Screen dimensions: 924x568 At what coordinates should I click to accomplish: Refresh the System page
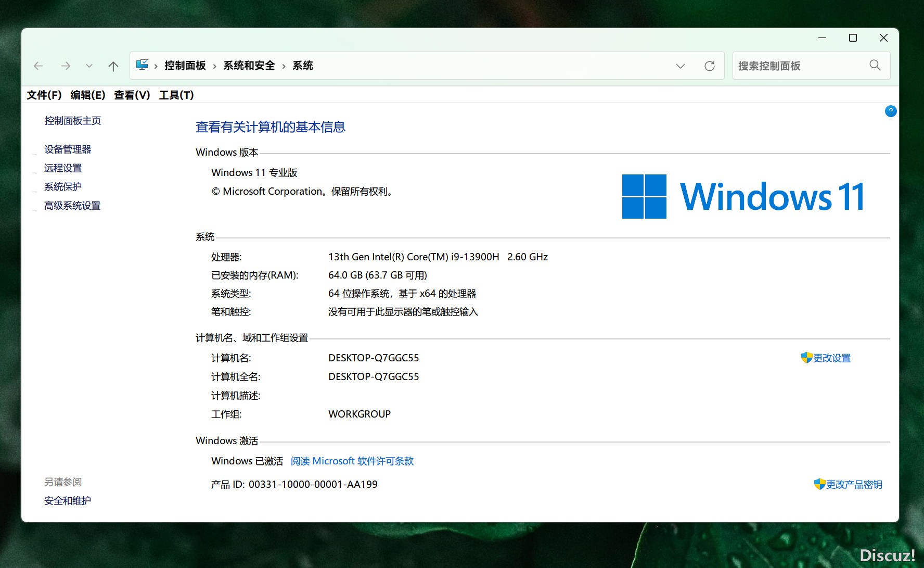(x=710, y=66)
